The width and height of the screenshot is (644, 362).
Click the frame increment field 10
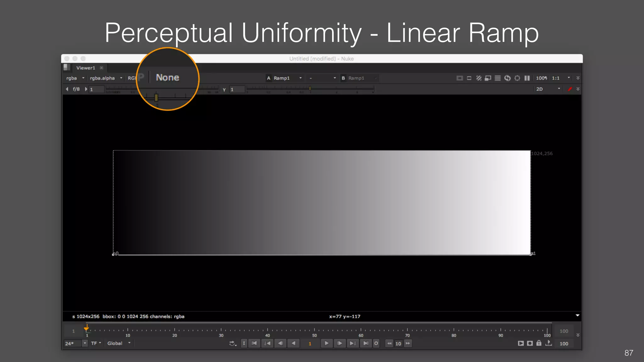(x=398, y=344)
